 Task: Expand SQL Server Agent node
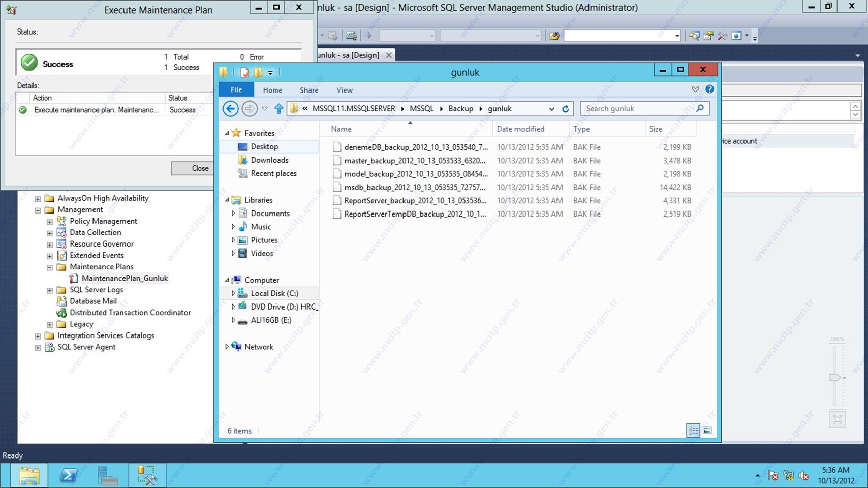38,348
